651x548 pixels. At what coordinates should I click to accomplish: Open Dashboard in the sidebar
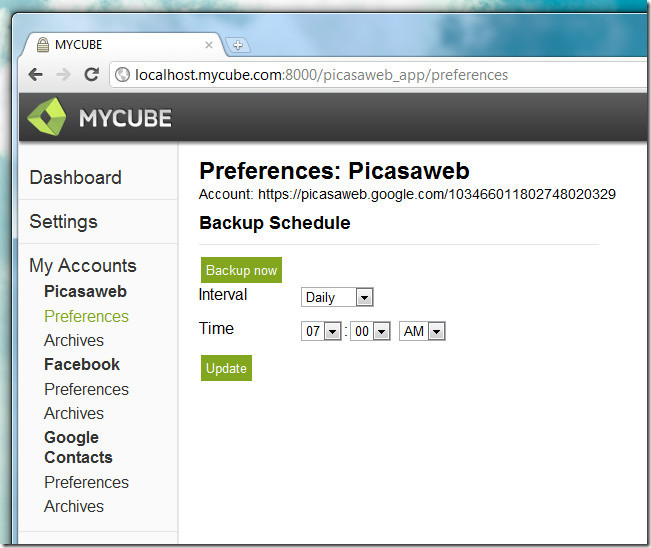click(x=76, y=178)
